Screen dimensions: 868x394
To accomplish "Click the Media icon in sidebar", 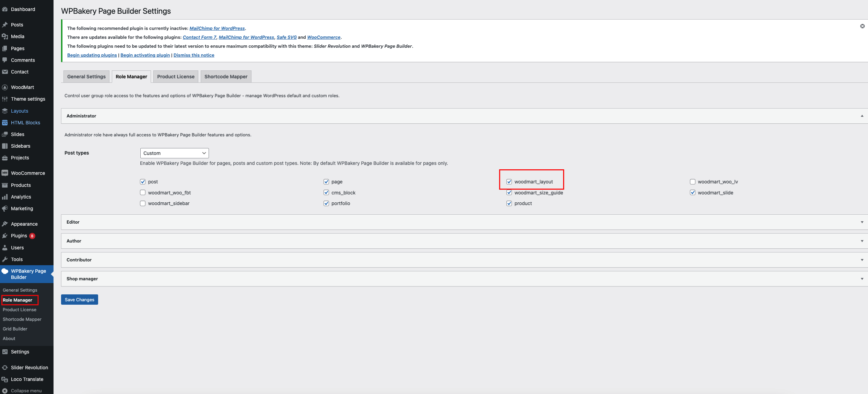I will click(5, 36).
